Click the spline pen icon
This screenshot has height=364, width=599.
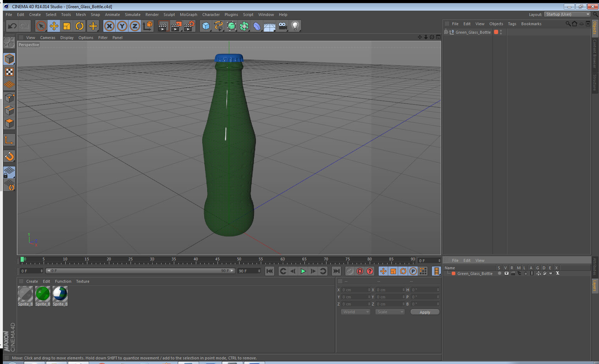(219, 26)
